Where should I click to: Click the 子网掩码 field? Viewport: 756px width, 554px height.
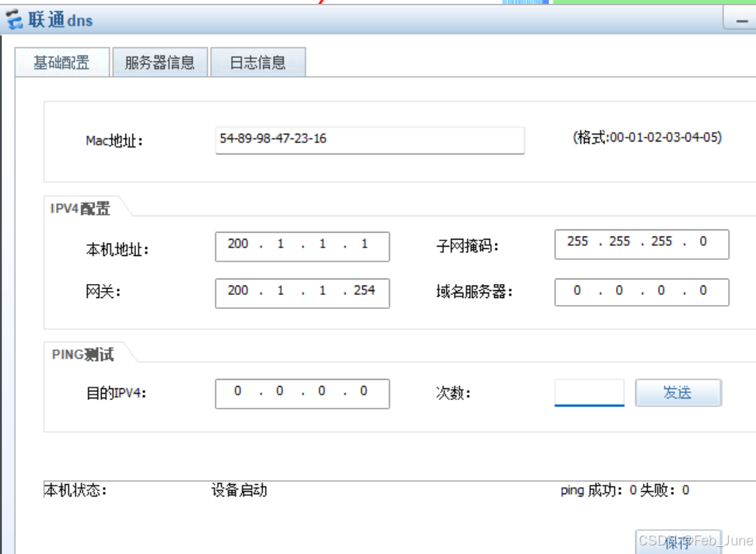pyautogui.click(x=642, y=244)
